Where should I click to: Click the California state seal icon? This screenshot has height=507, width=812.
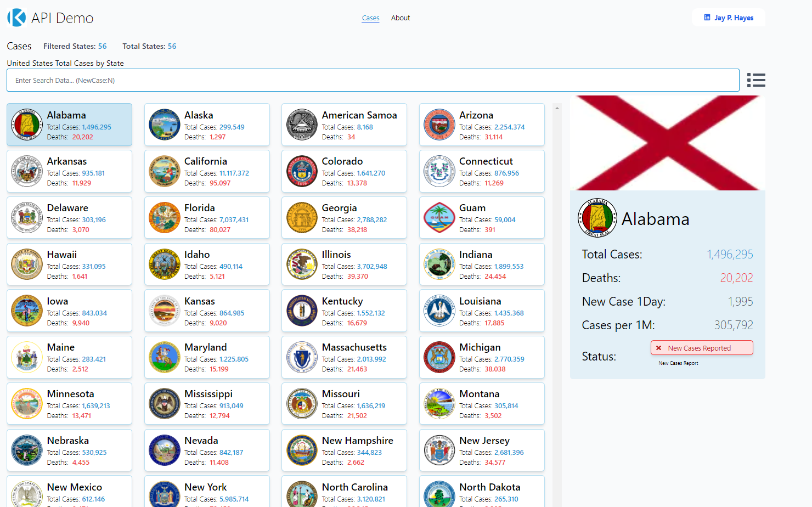[165, 171]
